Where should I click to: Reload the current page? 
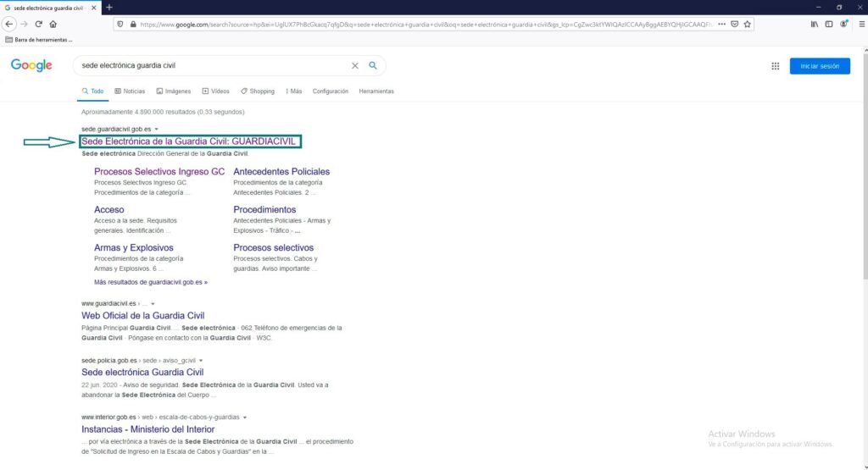tap(38, 24)
